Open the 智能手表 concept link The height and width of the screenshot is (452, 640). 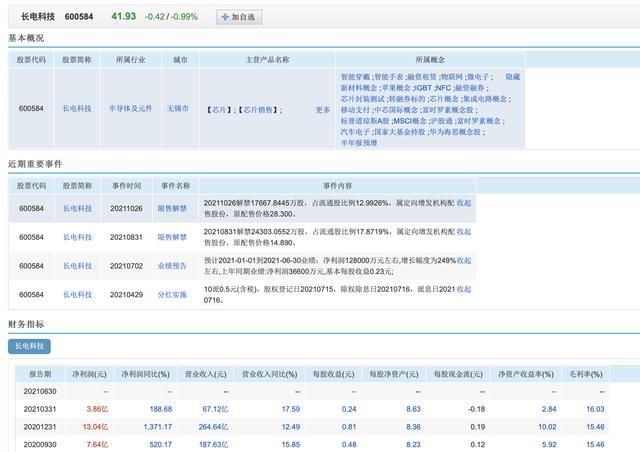389,76
